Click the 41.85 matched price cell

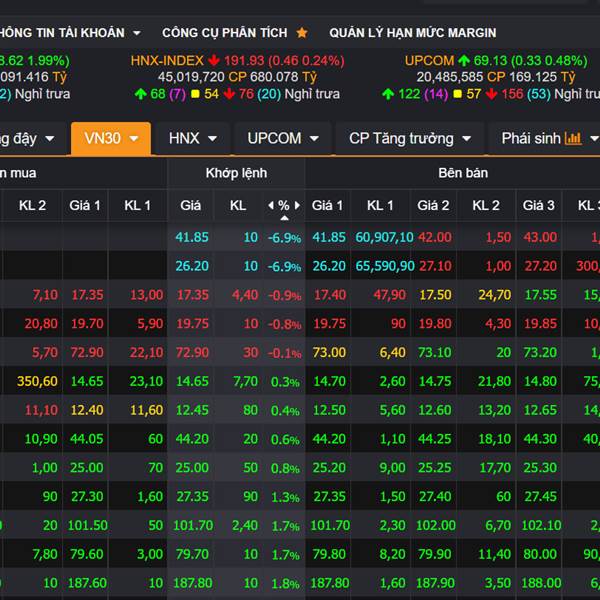click(192, 237)
